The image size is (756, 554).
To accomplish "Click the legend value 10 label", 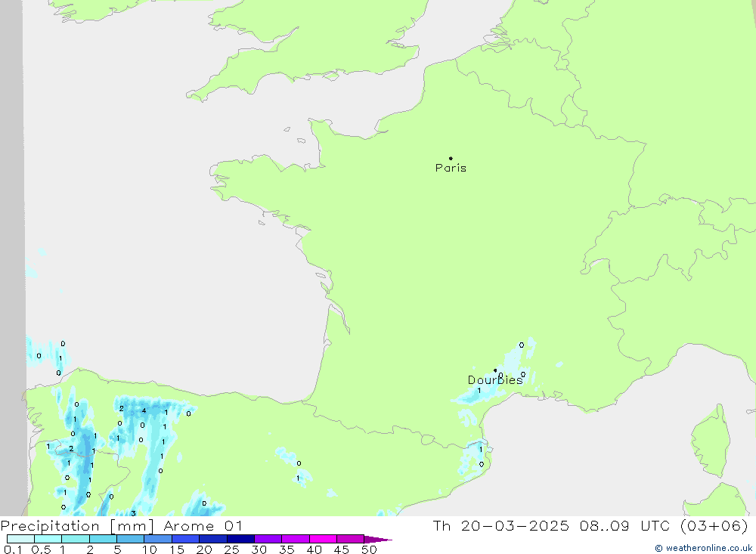I will coord(149,549).
